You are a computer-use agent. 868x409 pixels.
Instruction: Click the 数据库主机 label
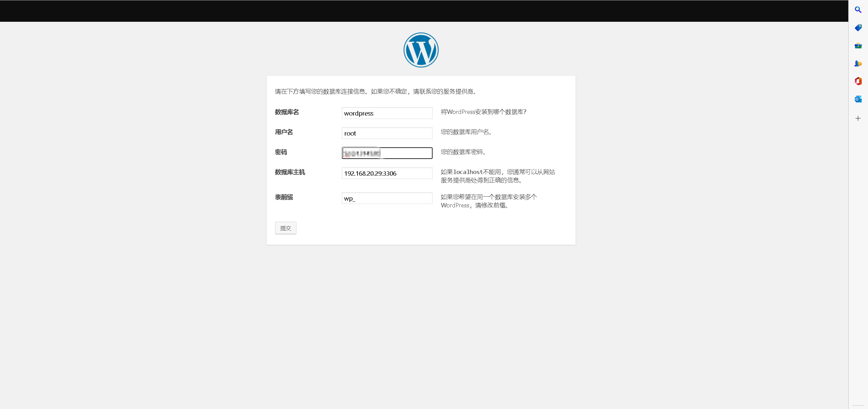pos(290,172)
